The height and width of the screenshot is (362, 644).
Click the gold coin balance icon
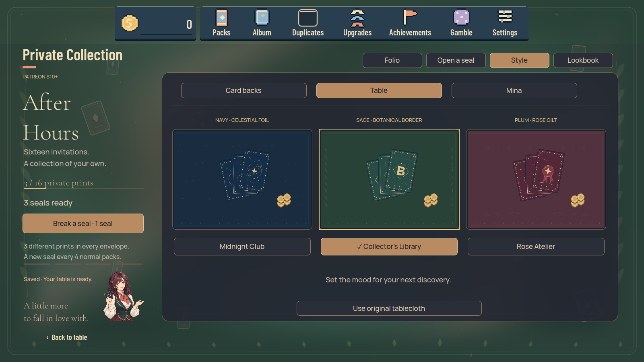tap(130, 23)
